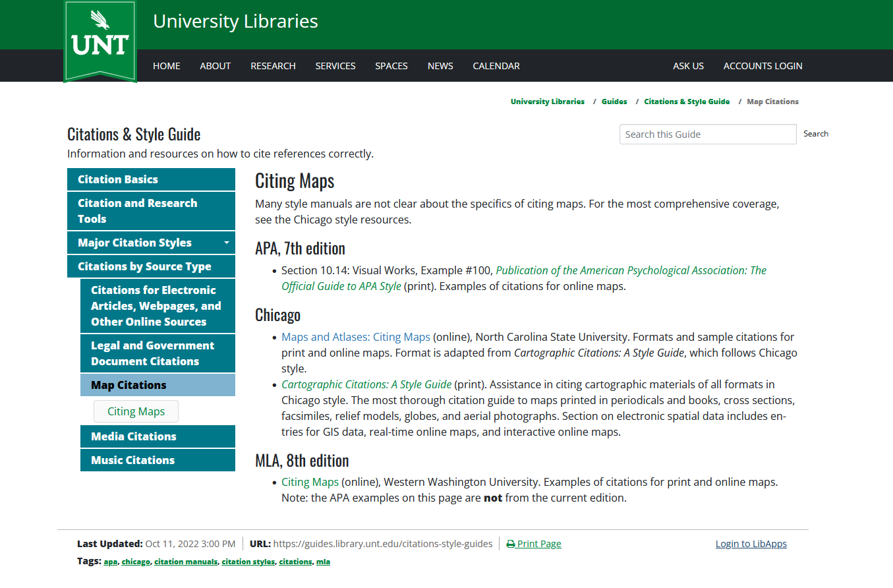The height and width of the screenshot is (588, 893).
Task: Select the Citation Basics sidebar tab
Action: [x=151, y=179]
